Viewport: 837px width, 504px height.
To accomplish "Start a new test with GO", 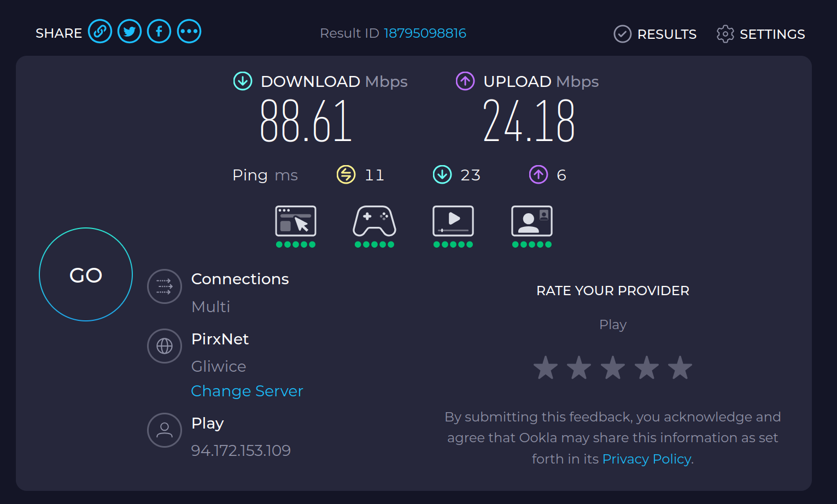I will click(86, 274).
